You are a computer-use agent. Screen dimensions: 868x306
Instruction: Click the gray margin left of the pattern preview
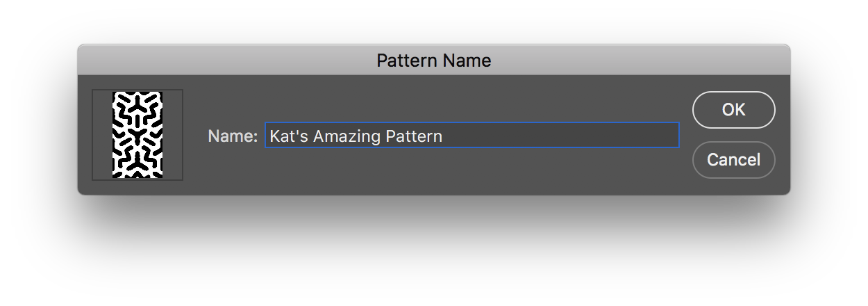pos(103,135)
